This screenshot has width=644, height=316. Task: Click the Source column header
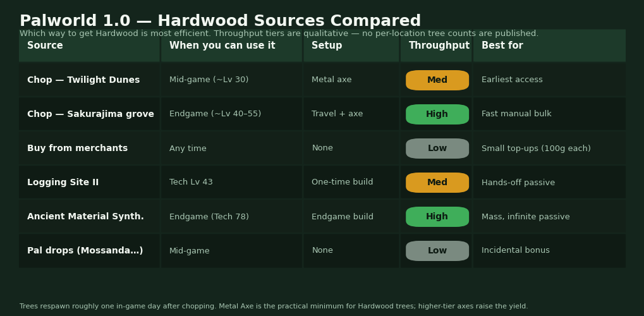click(x=89, y=46)
